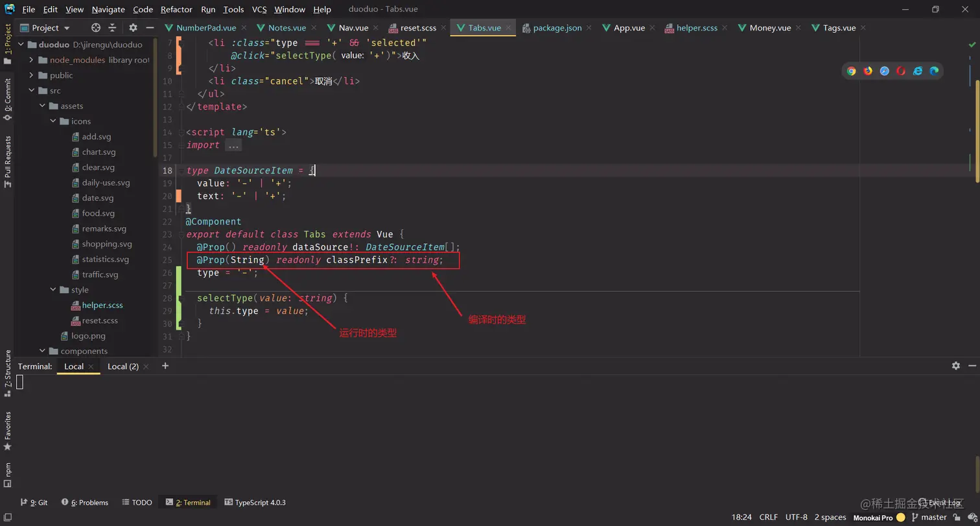
Task: Collapse the style folder
Action: click(x=52, y=290)
